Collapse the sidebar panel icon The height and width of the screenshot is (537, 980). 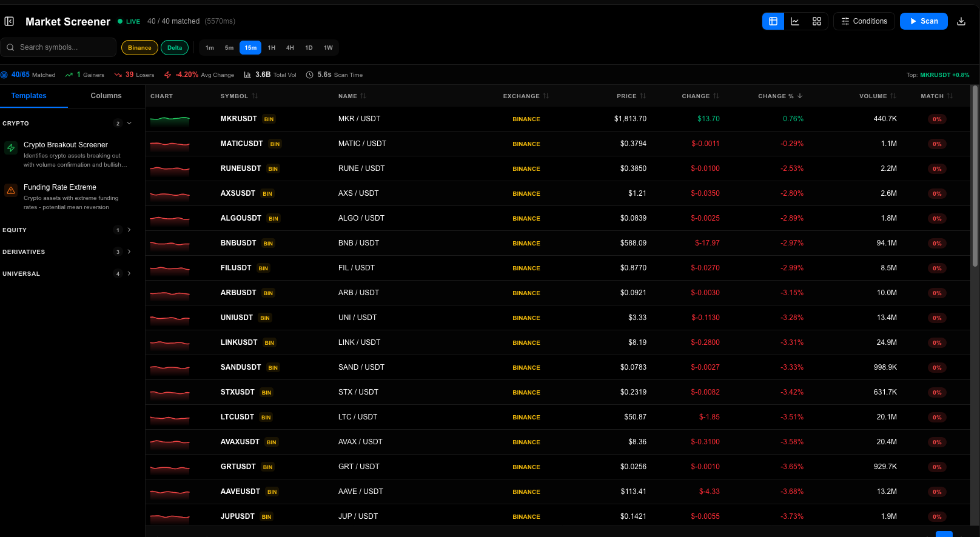click(x=9, y=21)
